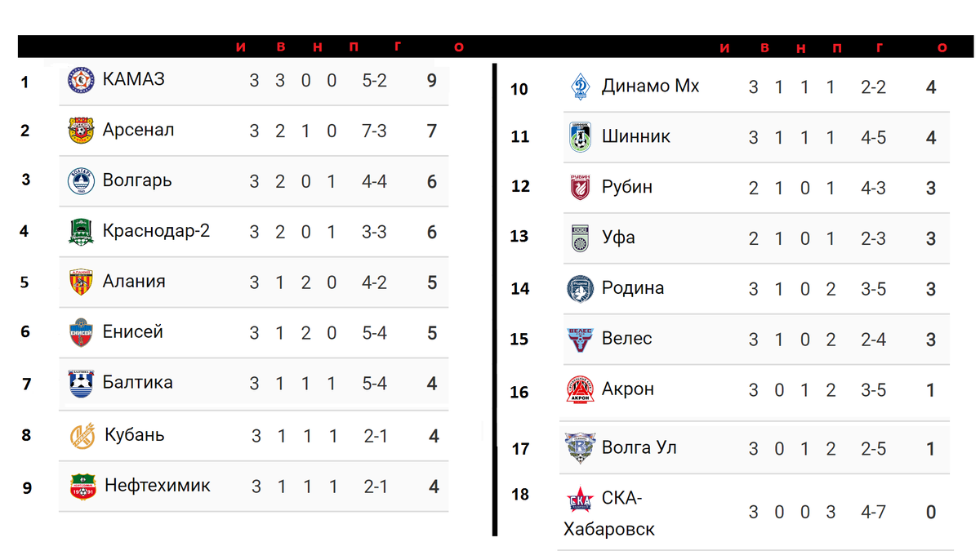The width and height of the screenshot is (980, 551).
Task: Select the Акрон team name
Action: [x=628, y=389]
